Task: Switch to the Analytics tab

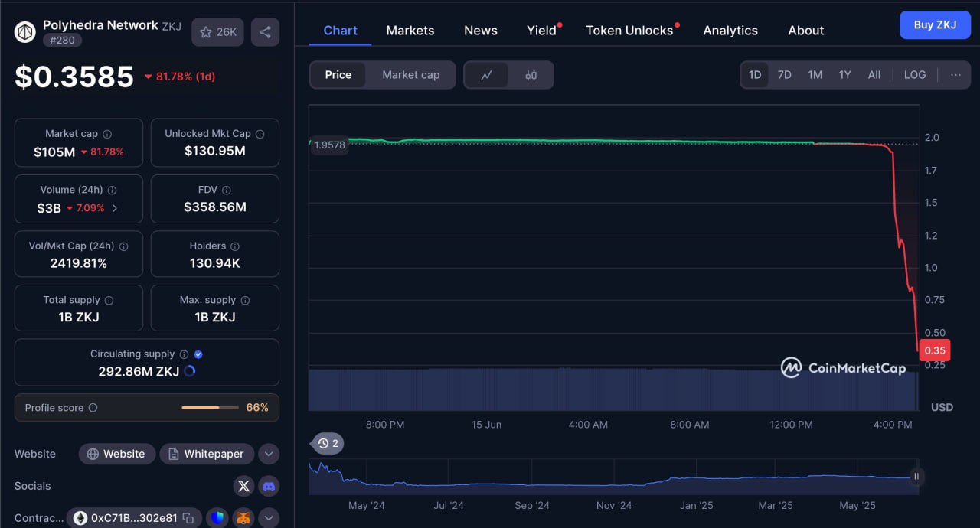Action: pyautogui.click(x=730, y=31)
